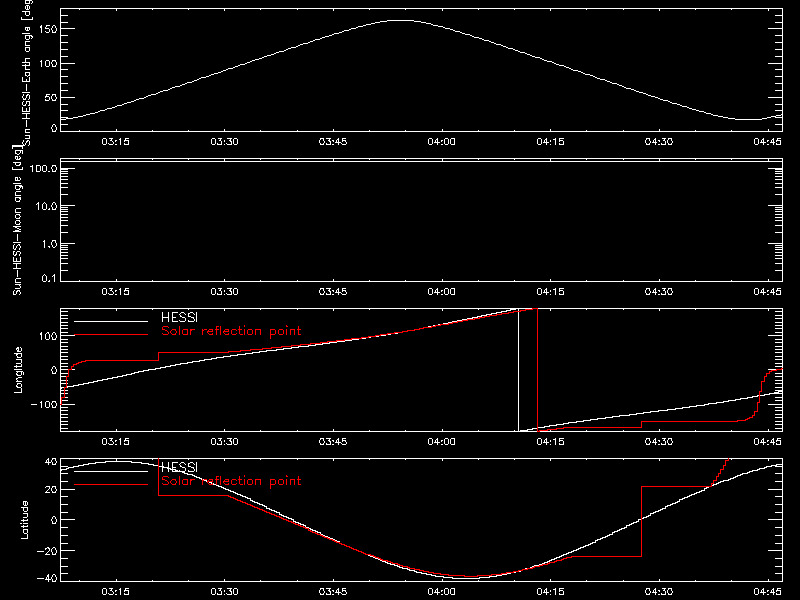Screen dimensions: 800x600
Task: Select 04:00 label under Longitude plot
Action: (x=441, y=441)
